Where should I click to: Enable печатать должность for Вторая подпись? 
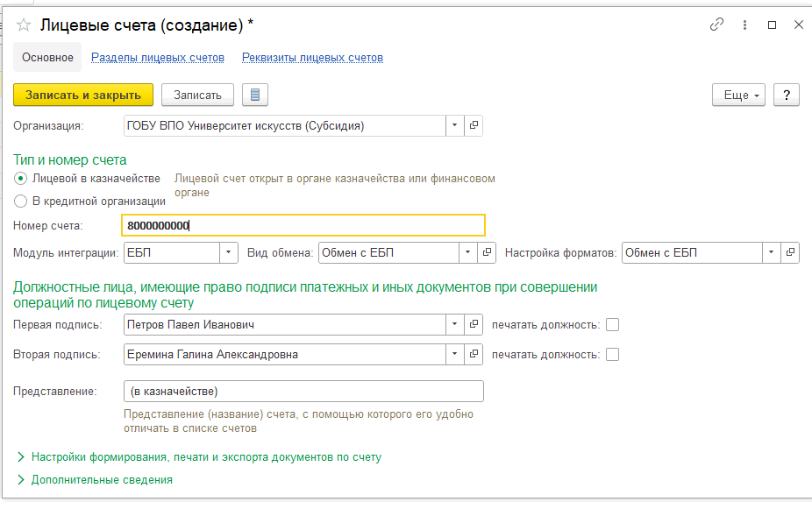[613, 355]
